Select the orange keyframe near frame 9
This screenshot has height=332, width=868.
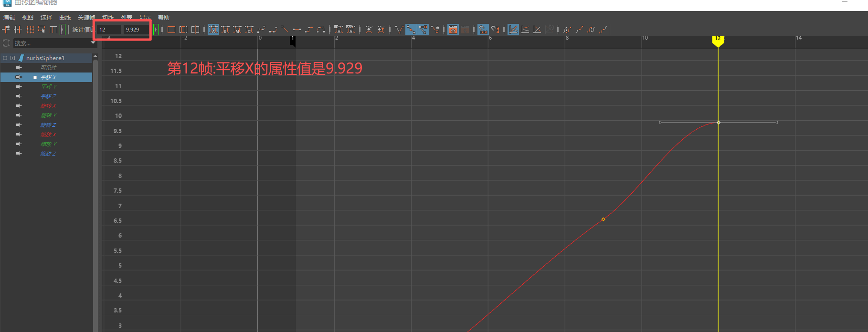tap(603, 219)
